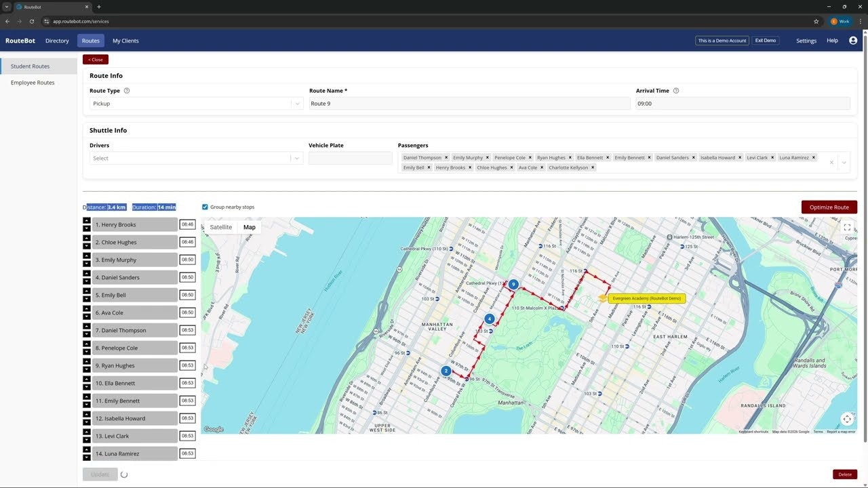The width and height of the screenshot is (868, 488).
Task: Click map stop marker number 4
Action: (490, 319)
